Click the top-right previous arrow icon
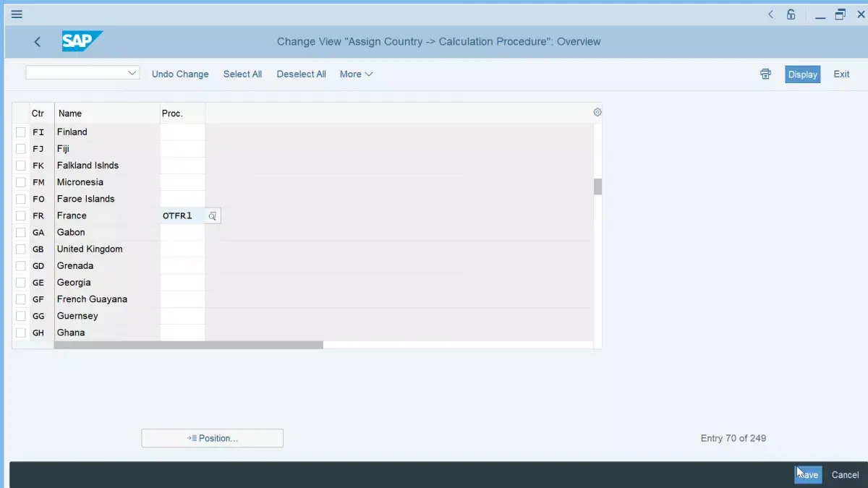The height and width of the screenshot is (488, 868). tap(771, 14)
